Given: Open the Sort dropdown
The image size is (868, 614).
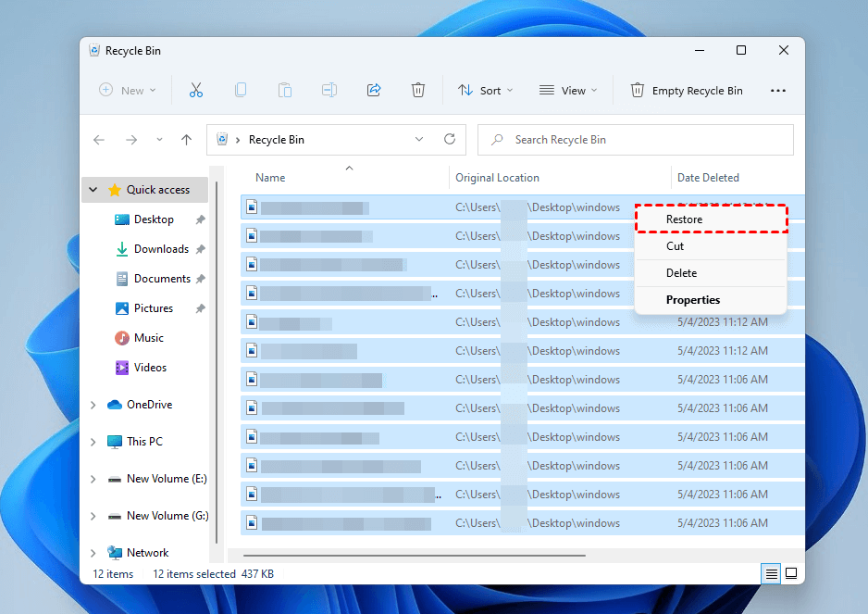Looking at the screenshot, I should (x=485, y=91).
